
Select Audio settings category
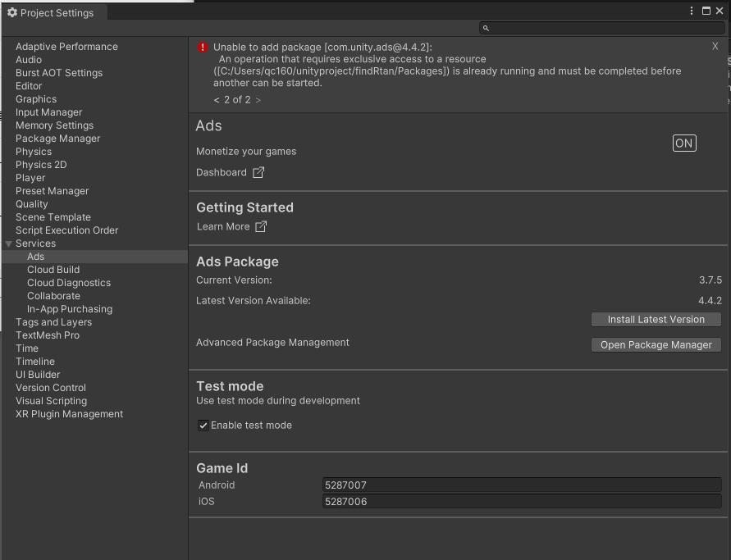(x=29, y=60)
